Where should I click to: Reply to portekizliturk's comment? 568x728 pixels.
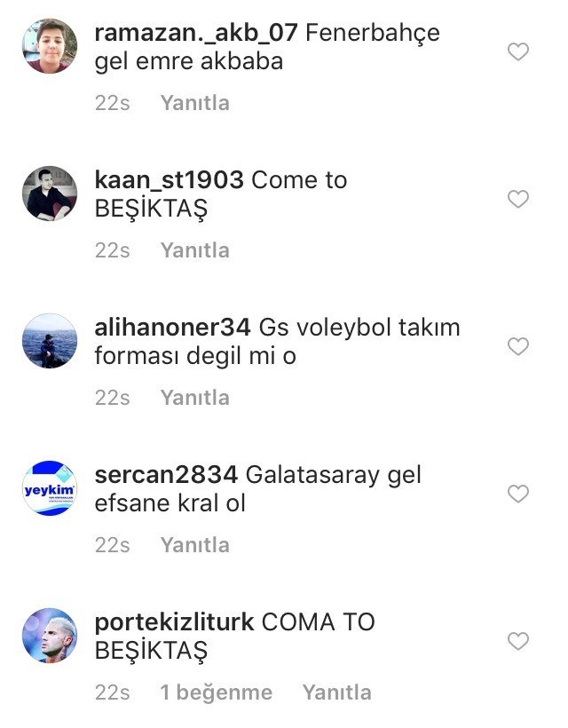[337, 692]
